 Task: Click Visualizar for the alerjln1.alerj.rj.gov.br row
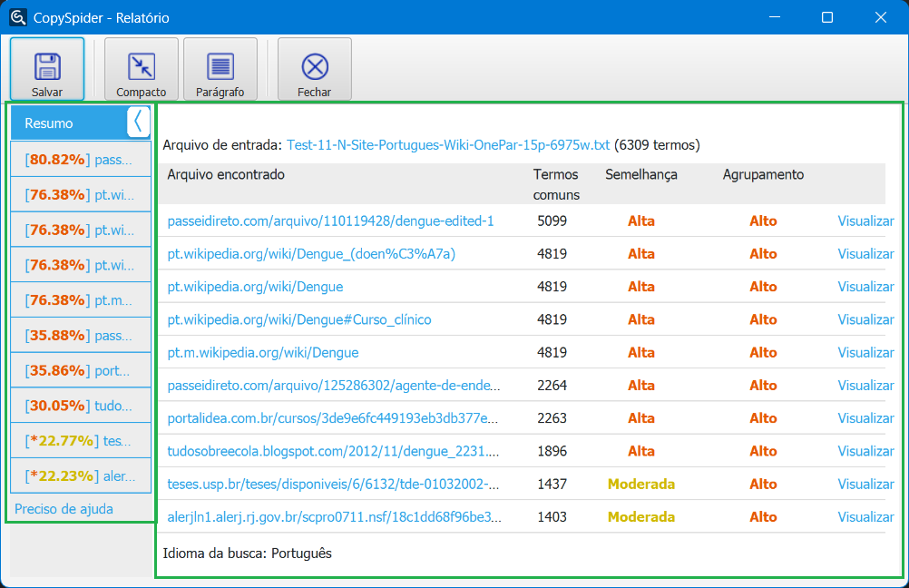865,516
